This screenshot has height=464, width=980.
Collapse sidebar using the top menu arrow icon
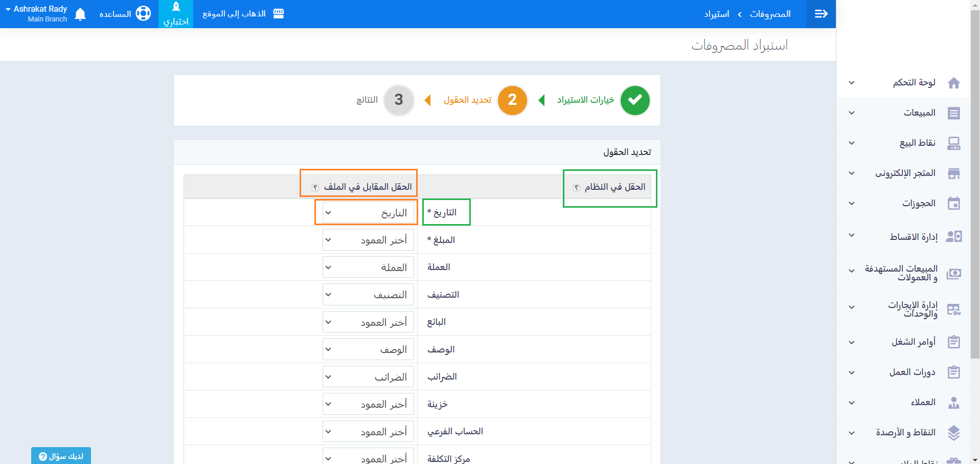[x=821, y=14]
